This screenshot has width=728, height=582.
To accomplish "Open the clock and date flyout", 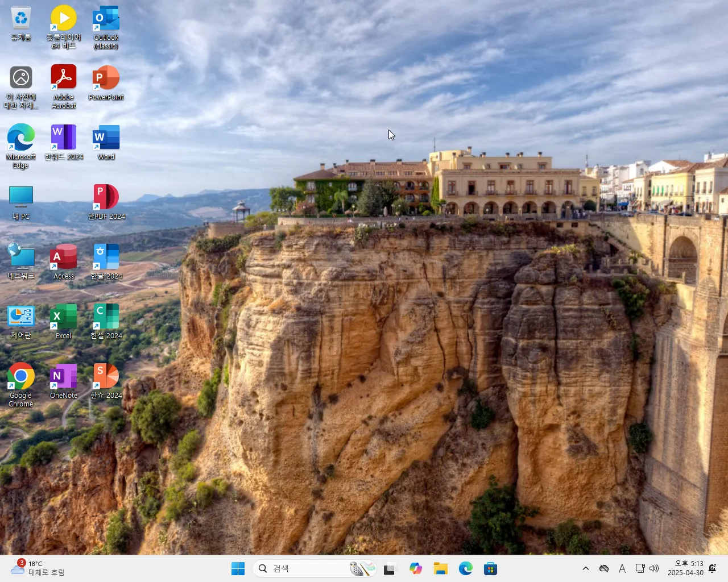I will click(x=685, y=568).
